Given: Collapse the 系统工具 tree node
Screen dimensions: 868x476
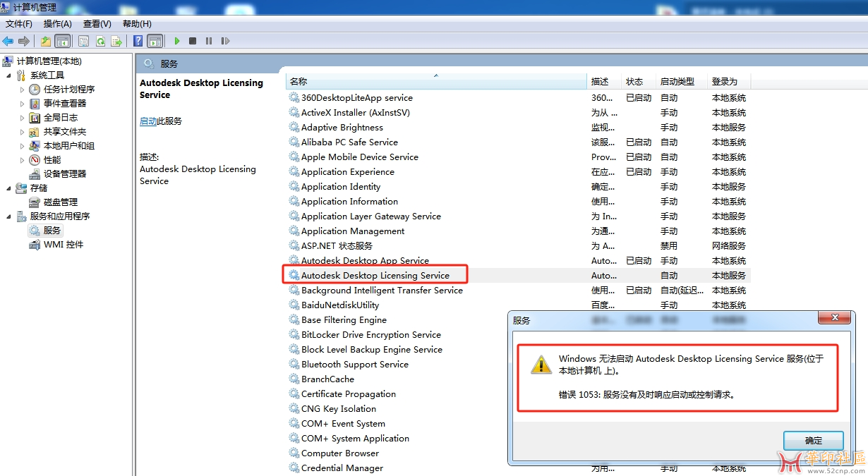Looking at the screenshot, I should [8, 75].
